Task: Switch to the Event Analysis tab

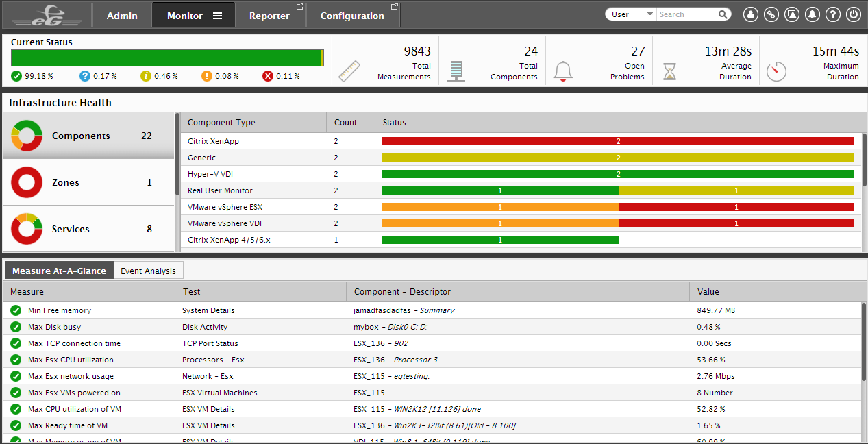Action: [x=148, y=271]
